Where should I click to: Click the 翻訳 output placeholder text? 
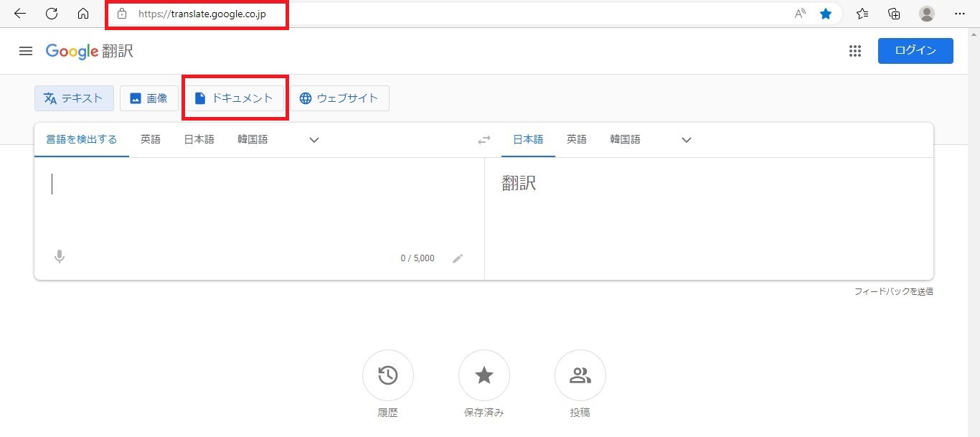click(x=519, y=184)
